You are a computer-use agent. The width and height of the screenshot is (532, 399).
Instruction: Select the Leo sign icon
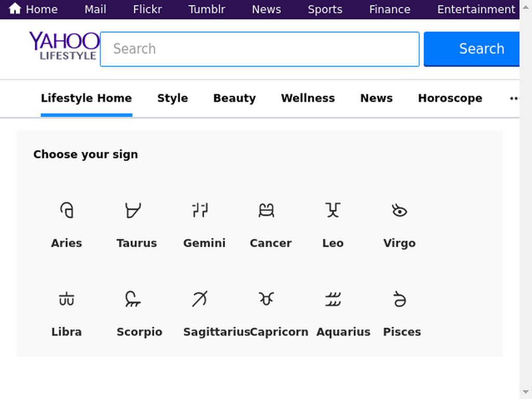(x=333, y=210)
